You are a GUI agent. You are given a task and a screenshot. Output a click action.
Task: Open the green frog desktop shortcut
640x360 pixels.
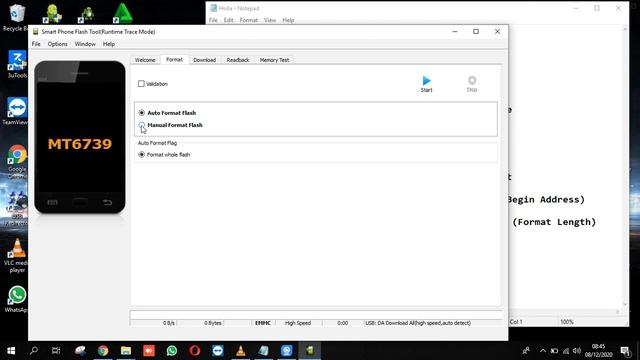click(x=87, y=13)
